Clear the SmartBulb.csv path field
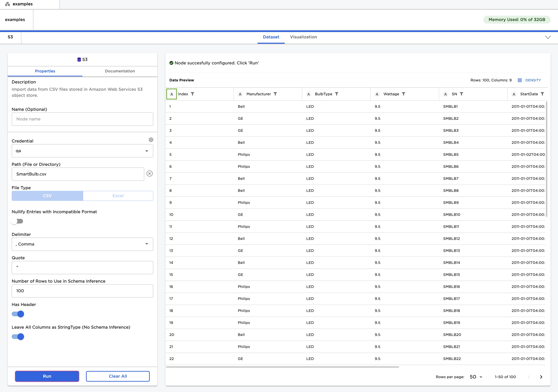The image size is (558, 392). click(149, 173)
